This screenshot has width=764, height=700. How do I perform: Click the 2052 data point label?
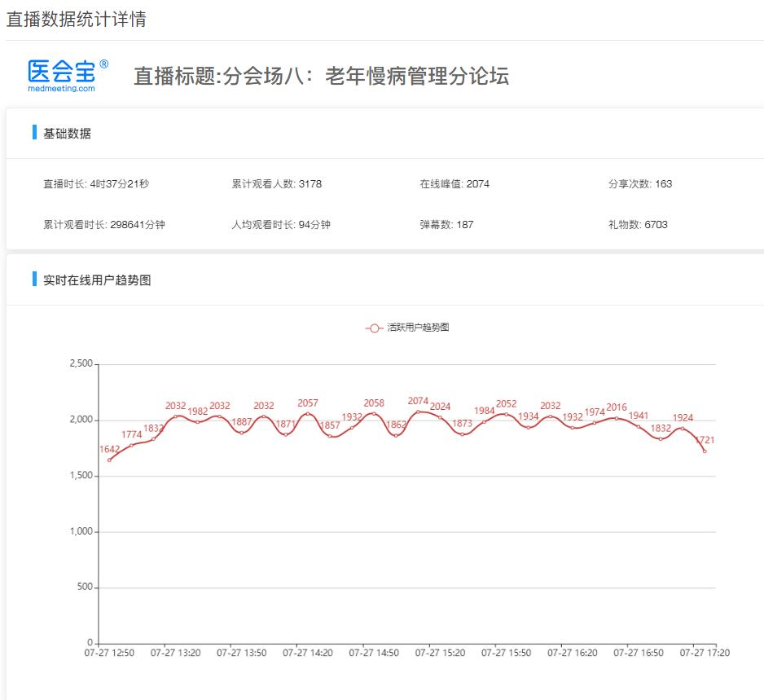point(507,403)
